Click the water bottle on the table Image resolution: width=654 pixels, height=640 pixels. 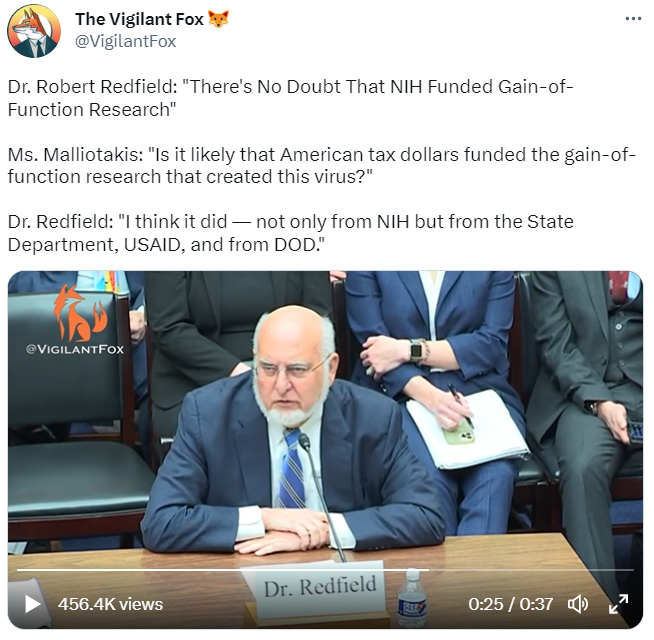[412, 597]
